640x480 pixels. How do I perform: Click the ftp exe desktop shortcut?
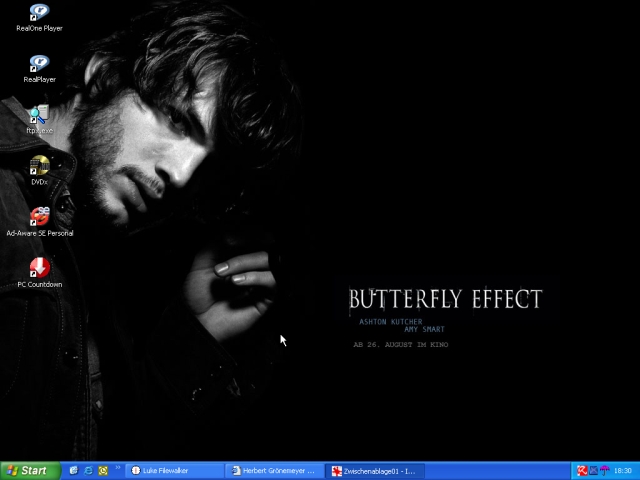coord(39,116)
